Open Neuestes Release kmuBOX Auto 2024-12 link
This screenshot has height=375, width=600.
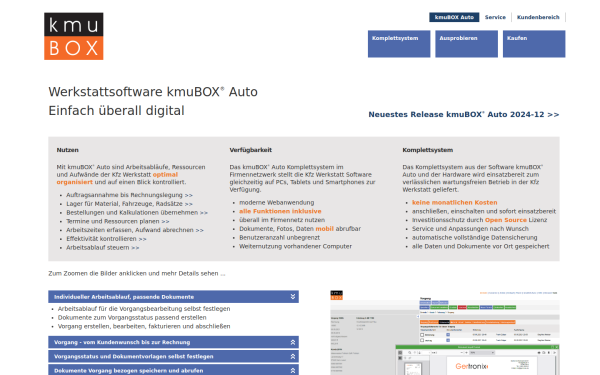463,114
